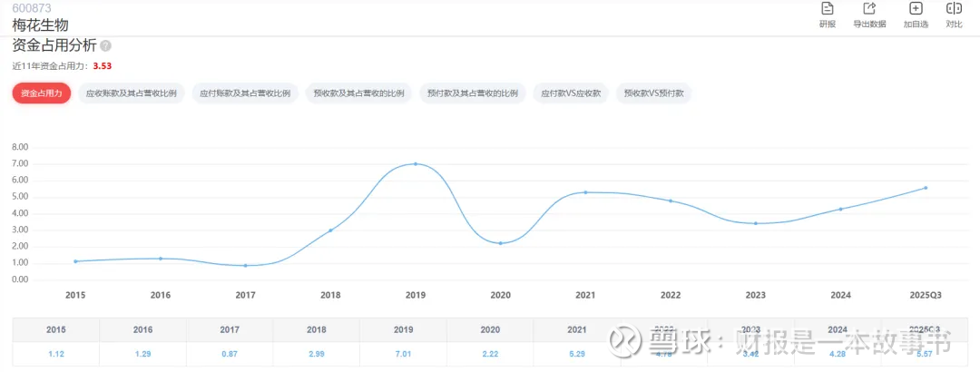Image resolution: width=980 pixels, height=372 pixels.
Task: Click table value 2.99
Action: [317, 354]
